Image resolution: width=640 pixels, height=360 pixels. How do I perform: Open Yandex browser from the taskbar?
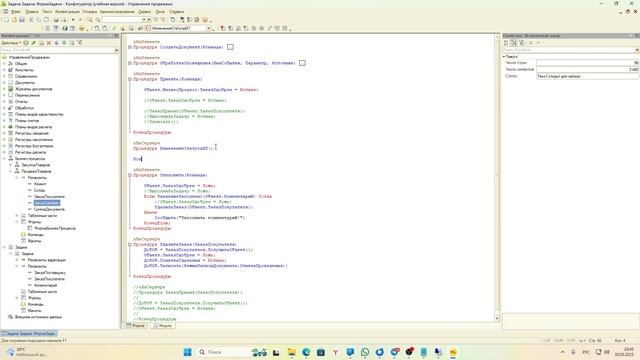click(336, 352)
